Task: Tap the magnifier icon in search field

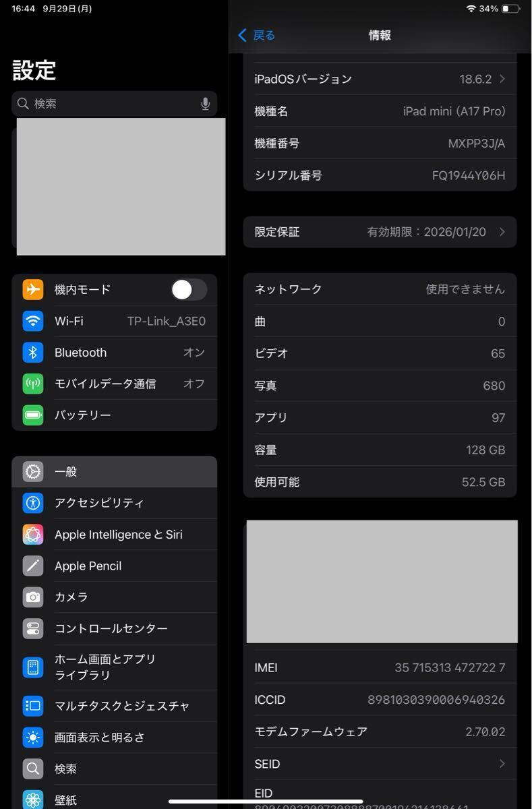Action: [23, 103]
